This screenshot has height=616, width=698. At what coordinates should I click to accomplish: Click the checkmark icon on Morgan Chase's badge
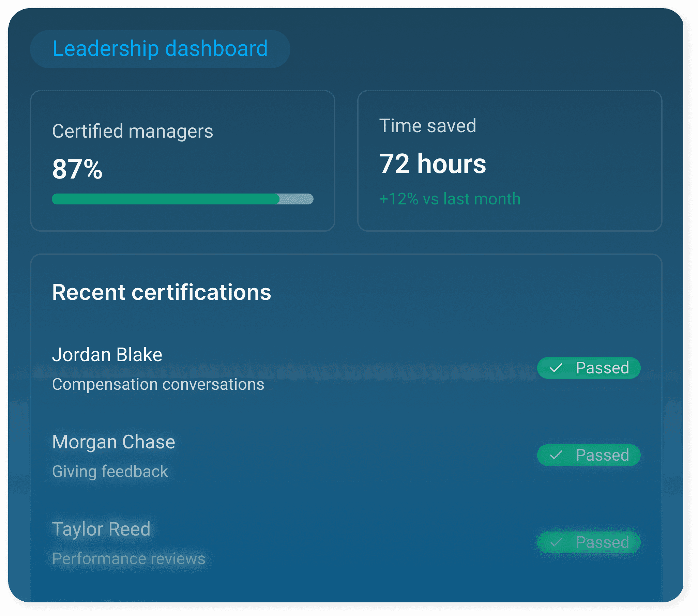click(556, 455)
